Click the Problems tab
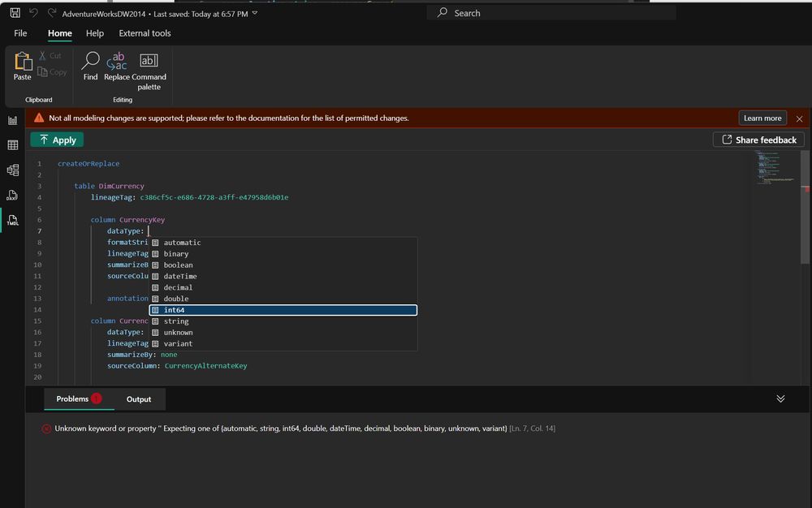 coord(79,398)
